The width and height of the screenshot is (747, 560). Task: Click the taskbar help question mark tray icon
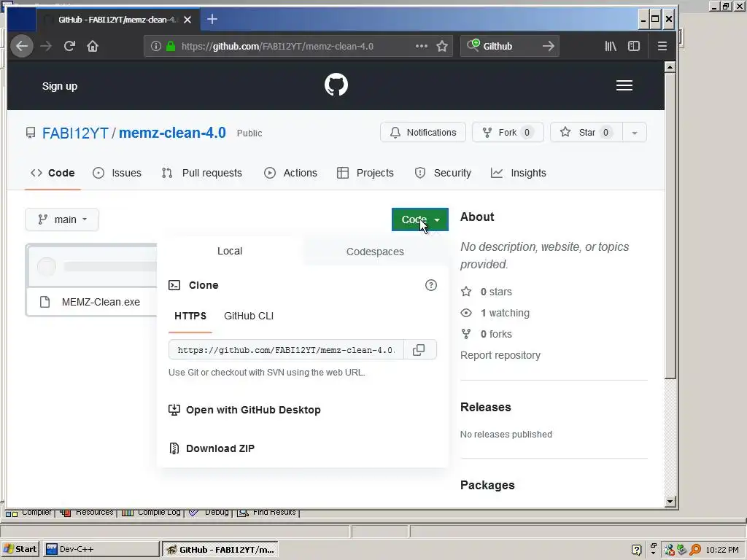click(x=636, y=550)
